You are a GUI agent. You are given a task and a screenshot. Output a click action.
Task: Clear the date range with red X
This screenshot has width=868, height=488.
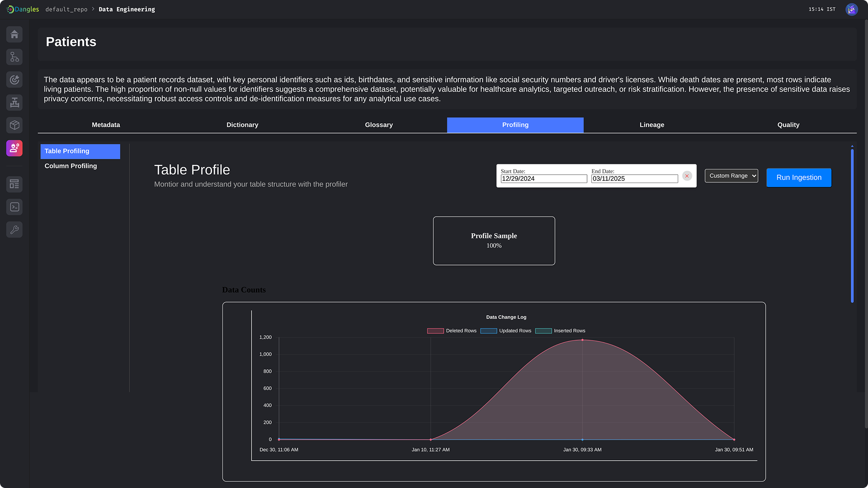[687, 176]
